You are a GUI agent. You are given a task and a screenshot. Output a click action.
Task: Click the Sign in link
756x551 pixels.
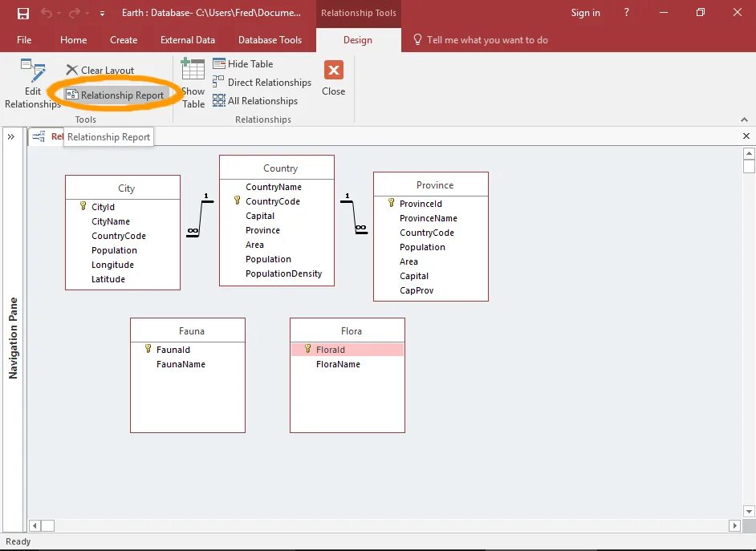[x=585, y=13]
